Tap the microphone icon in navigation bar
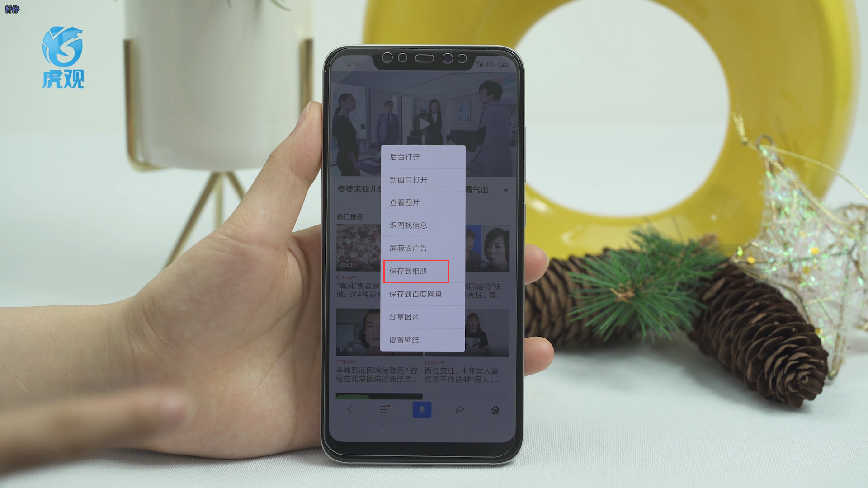The width and height of the screenshot is (868, 488). pos(422,409)
